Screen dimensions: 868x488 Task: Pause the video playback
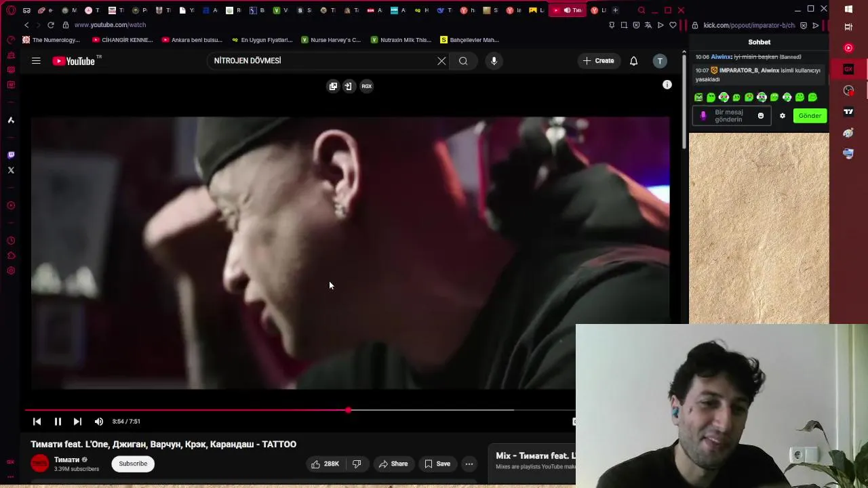58,422
